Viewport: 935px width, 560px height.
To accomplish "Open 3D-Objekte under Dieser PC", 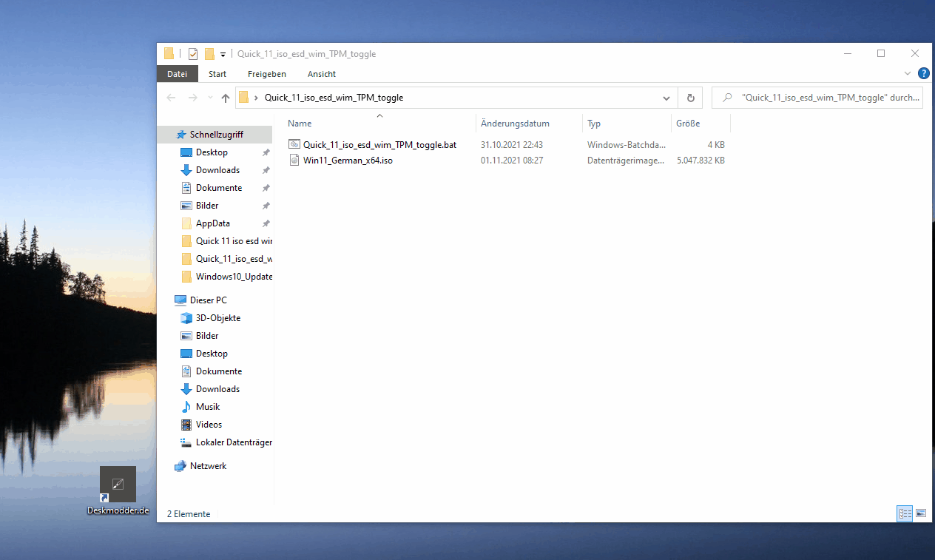I will click(x=218, y=318).
